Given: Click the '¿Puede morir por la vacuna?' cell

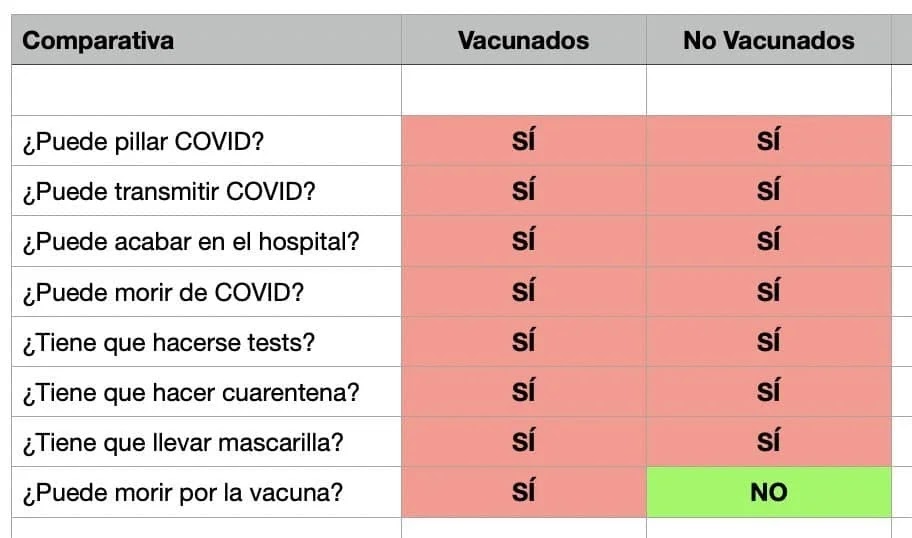Looking at the screenshot, I should coord(206,492).
